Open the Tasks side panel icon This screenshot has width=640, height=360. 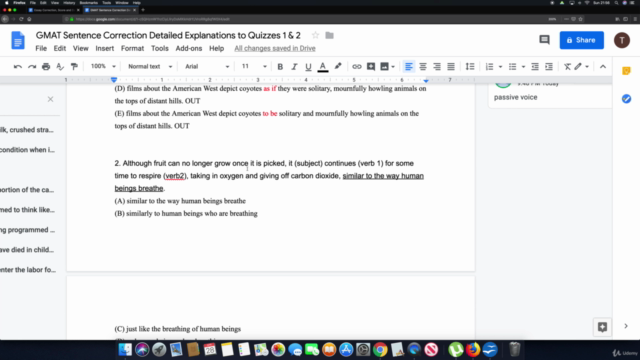(626, 99)
